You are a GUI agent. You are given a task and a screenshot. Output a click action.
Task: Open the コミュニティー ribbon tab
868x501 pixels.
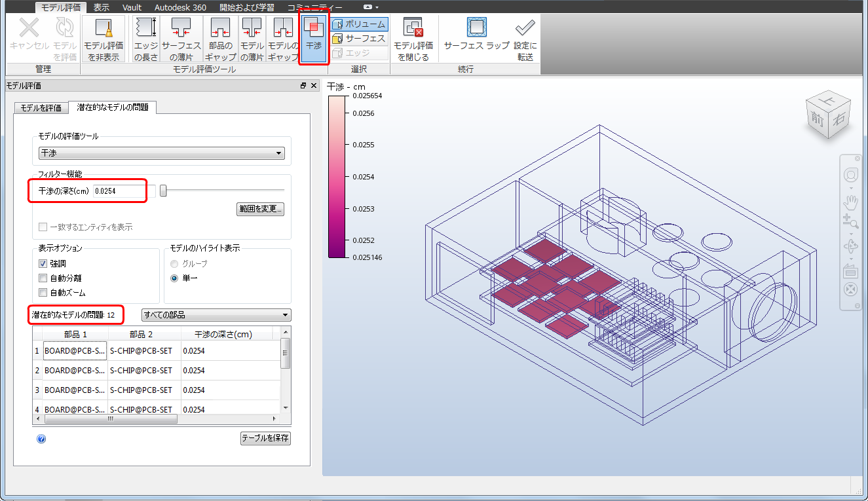(x=314, y=7)
